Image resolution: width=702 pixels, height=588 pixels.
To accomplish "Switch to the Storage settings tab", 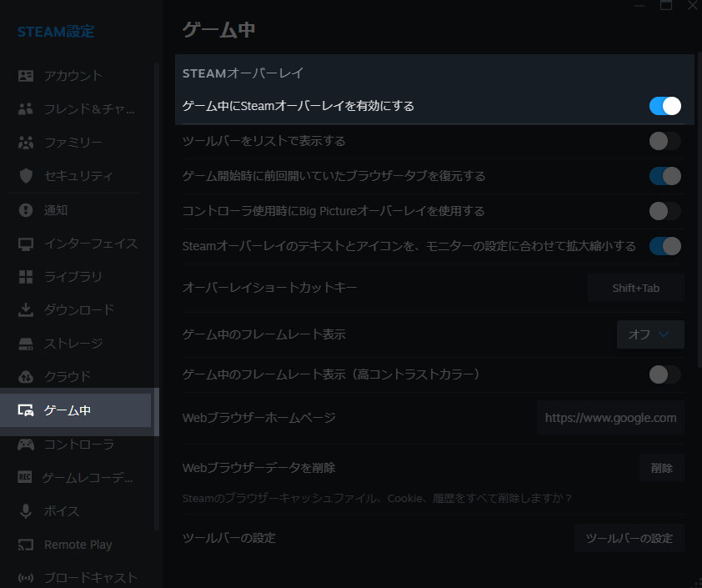I will [x=73, y=344].
